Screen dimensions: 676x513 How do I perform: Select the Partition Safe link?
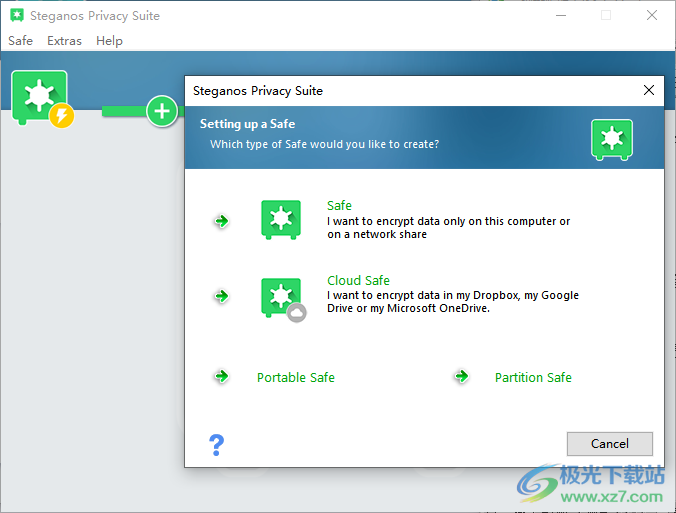tap(533, 378)
